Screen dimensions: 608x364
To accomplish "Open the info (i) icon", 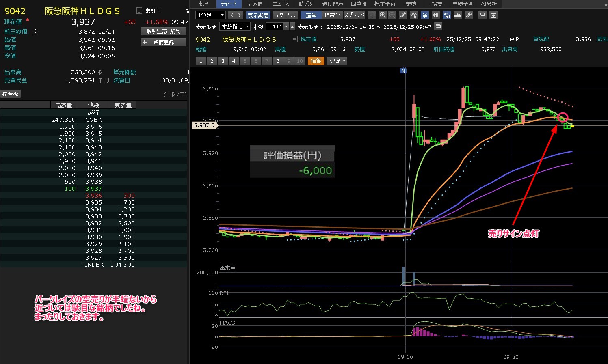I will pos(436,15).
